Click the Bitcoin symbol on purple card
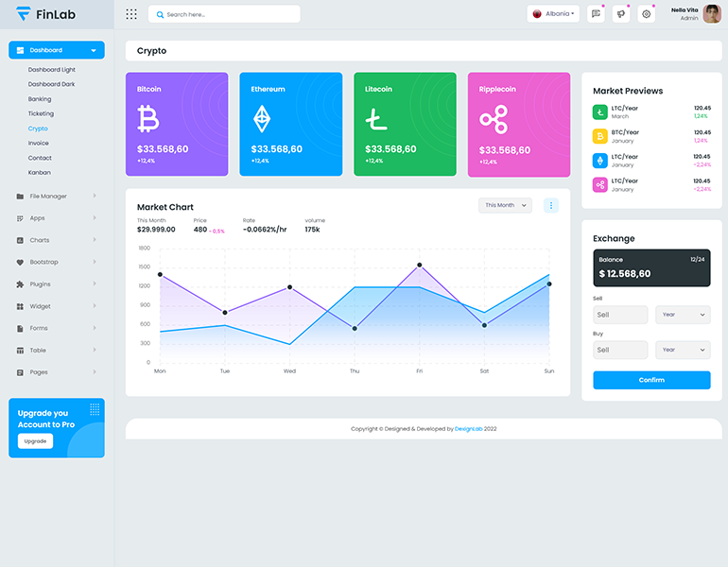The height and width of the screenshot is (567, 728). click(x=148, y=119)
